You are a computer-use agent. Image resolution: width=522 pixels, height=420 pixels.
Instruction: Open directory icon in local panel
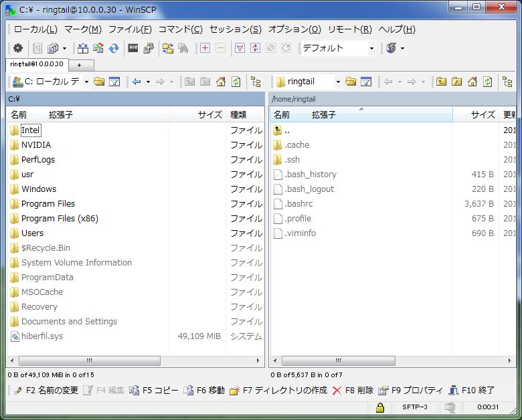[x=99, y=82]
